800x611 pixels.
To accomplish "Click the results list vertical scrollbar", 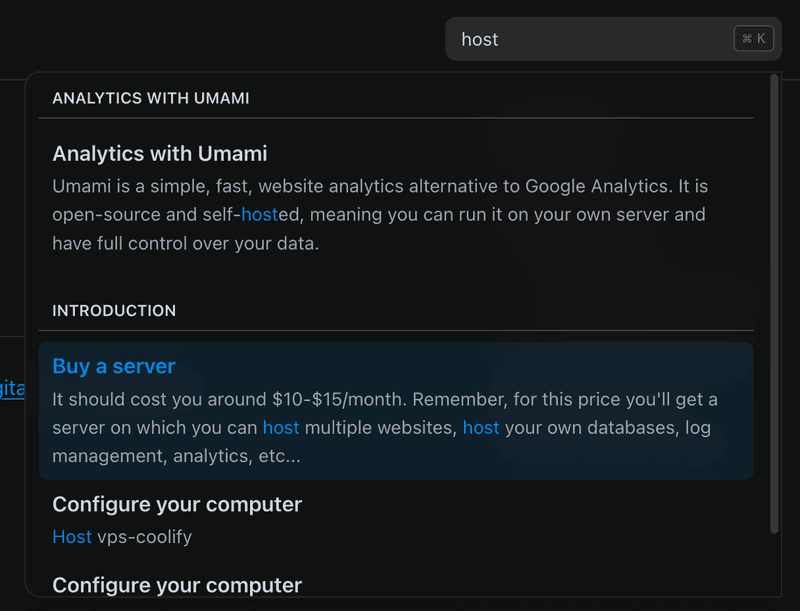I will click(x=774, y=304).
